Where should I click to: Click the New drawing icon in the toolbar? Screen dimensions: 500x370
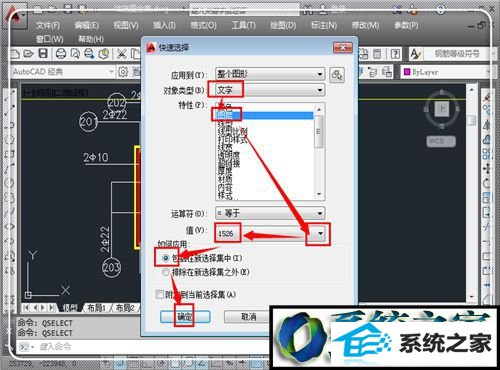click(15, 54)
